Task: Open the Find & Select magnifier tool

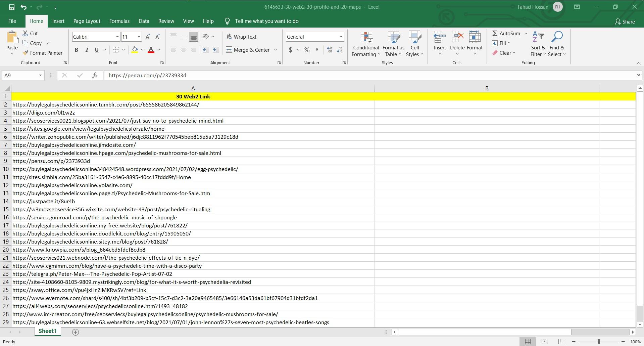Action: point(557,37)
